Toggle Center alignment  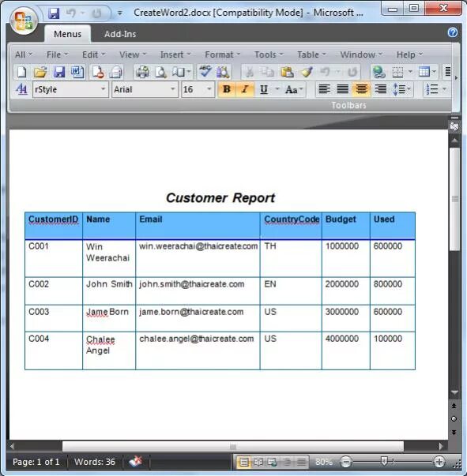click(x=361, y=89)
